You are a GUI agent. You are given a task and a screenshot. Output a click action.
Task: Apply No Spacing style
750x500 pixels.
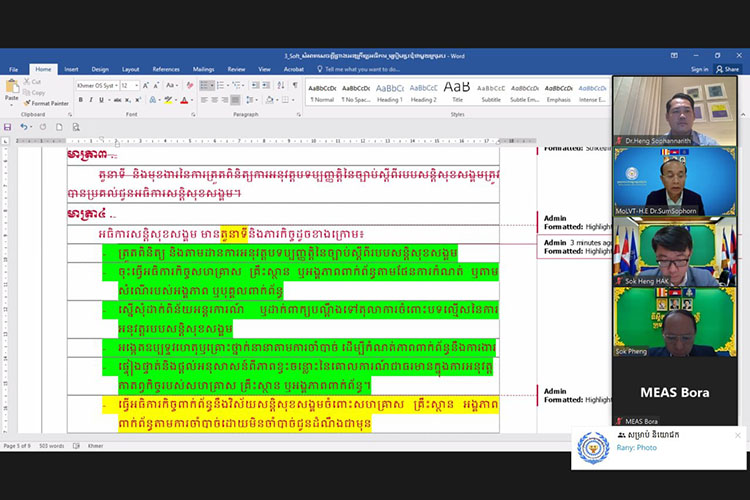[x=356, y=93]
